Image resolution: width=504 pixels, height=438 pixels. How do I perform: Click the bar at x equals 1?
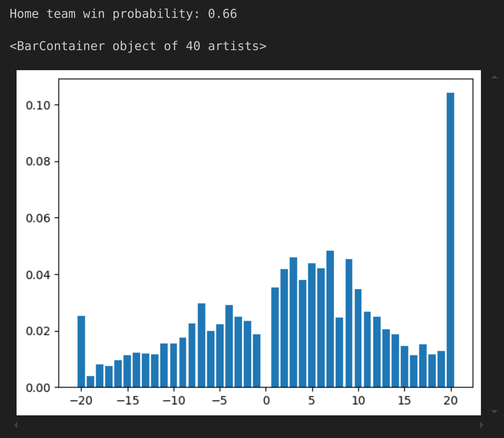[x=275, y=337]
